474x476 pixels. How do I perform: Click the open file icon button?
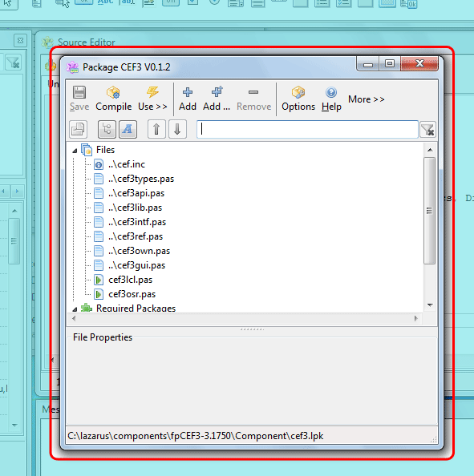[x=79, y=129]
